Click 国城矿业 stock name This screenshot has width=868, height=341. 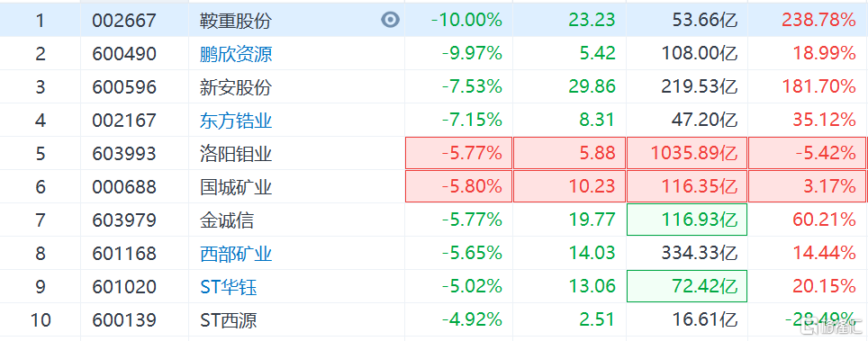(236, 186)
